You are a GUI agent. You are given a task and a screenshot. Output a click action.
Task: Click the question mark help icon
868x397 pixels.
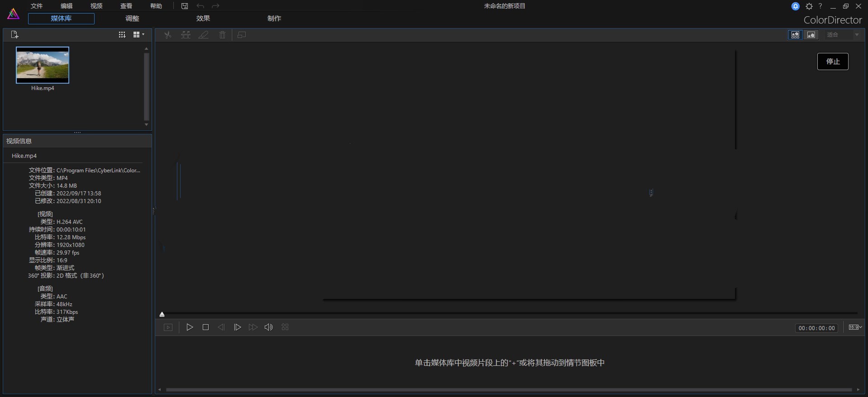(820, 6)
